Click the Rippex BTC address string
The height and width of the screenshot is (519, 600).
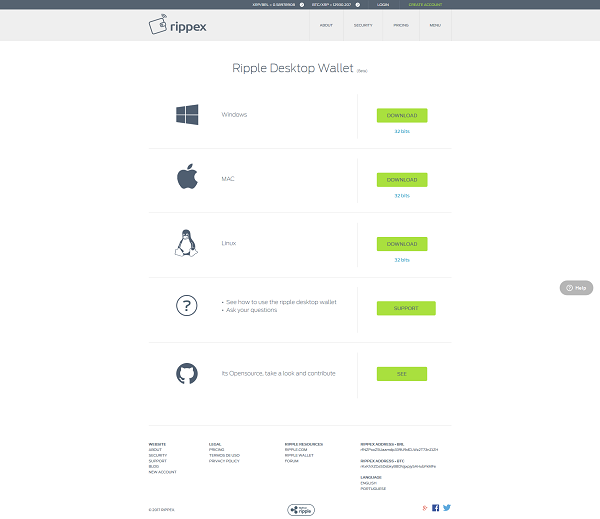tap(398, 467)
